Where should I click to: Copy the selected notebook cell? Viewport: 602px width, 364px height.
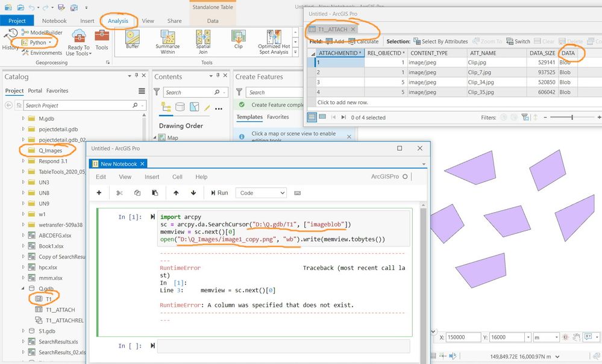point(137,193)
